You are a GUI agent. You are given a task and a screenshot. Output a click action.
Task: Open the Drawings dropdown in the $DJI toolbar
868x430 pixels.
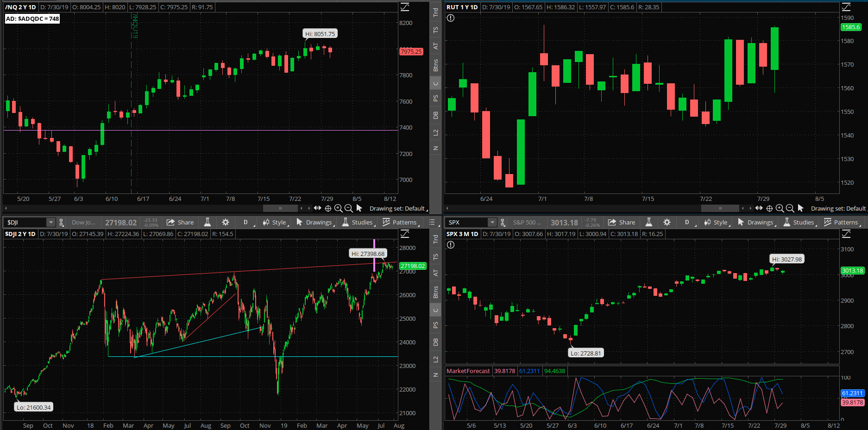coord(315,222)
